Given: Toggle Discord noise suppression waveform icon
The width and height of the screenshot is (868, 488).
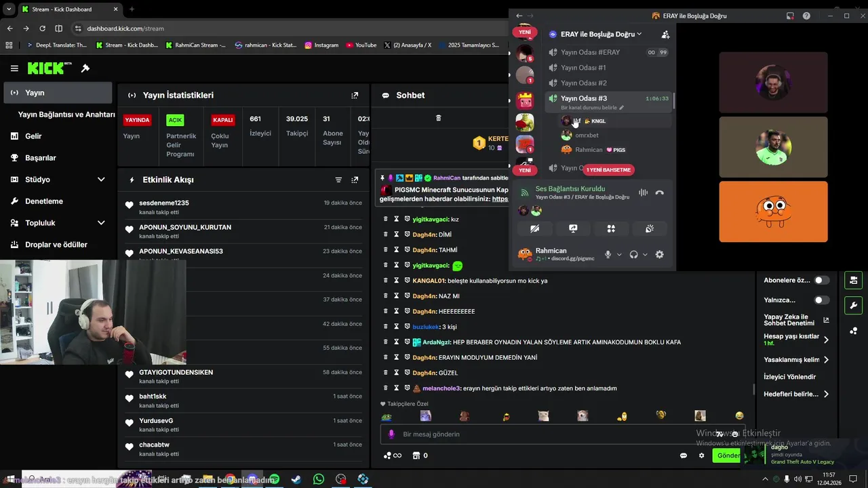Looking at the screenshot, I should pyautogui.click(x=643, y=193).
